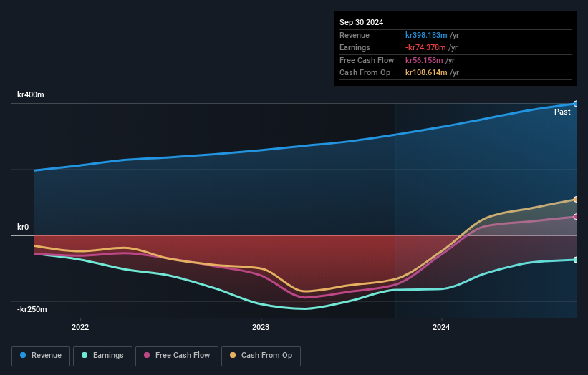Click the Cash From Op endpoint marker on the orange line
The image size is (588, 375).
(x=576, y=199)
